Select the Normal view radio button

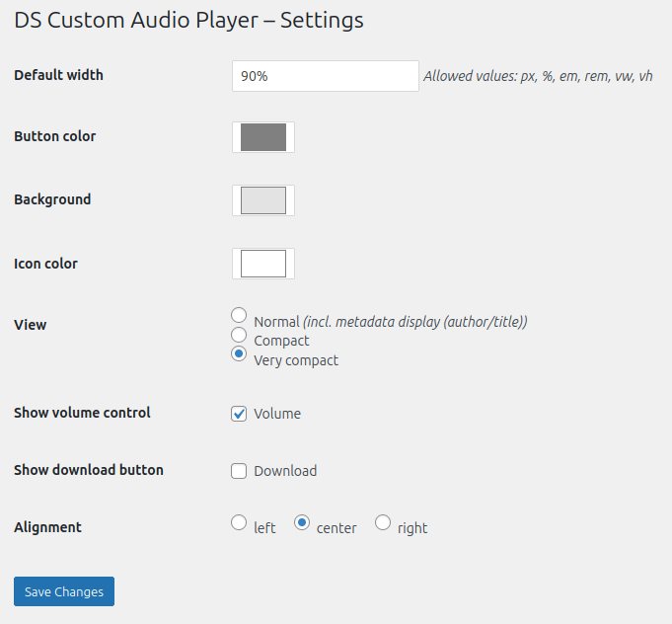[x=239, y=315]
